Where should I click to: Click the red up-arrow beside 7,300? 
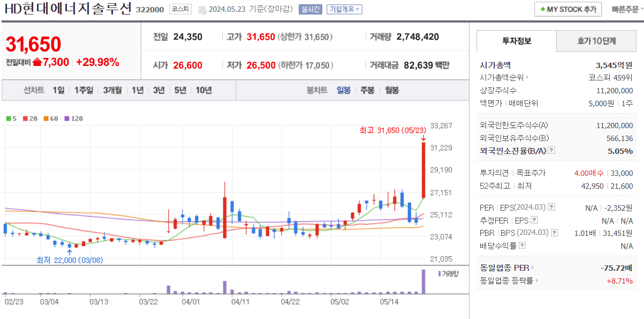[x=37, y=62]
